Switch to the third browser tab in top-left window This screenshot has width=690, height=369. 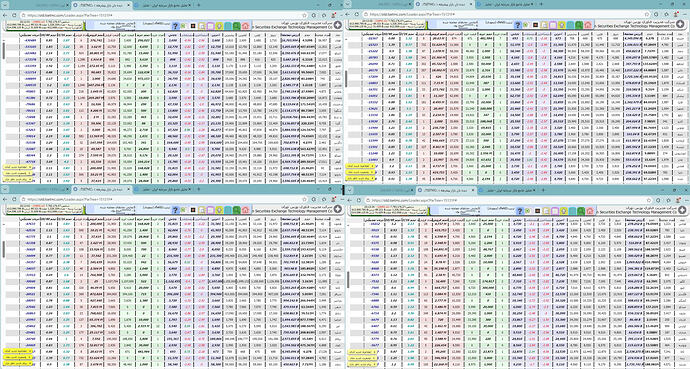click(x=162, y=5)
